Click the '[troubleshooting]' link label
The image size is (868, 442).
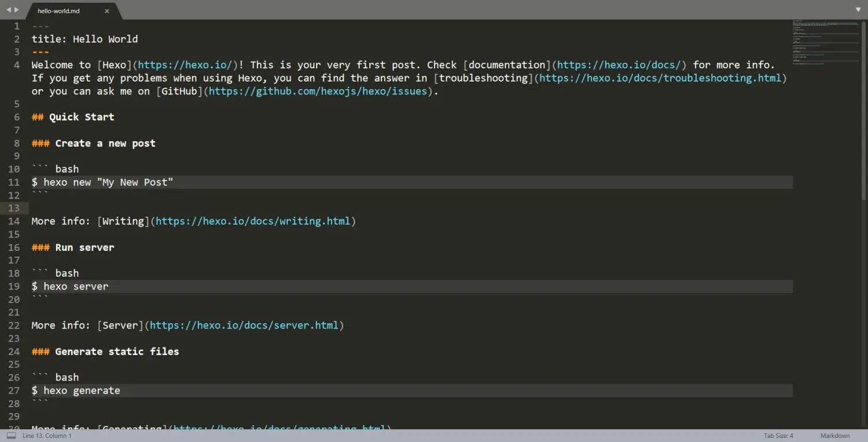[x=483, y=78]
